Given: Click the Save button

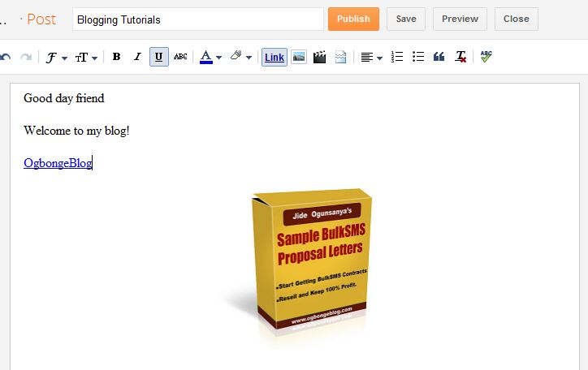Looking at the screenshot, I should point(406,19).
